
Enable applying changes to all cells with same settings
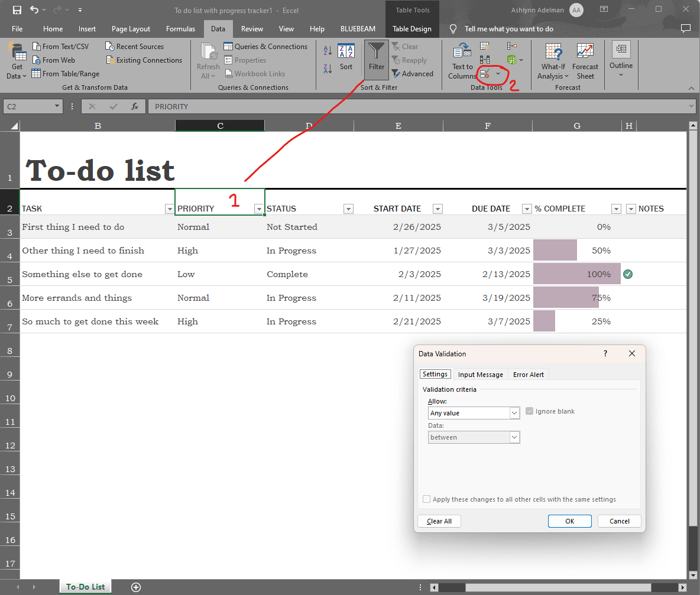coord(426,499)
